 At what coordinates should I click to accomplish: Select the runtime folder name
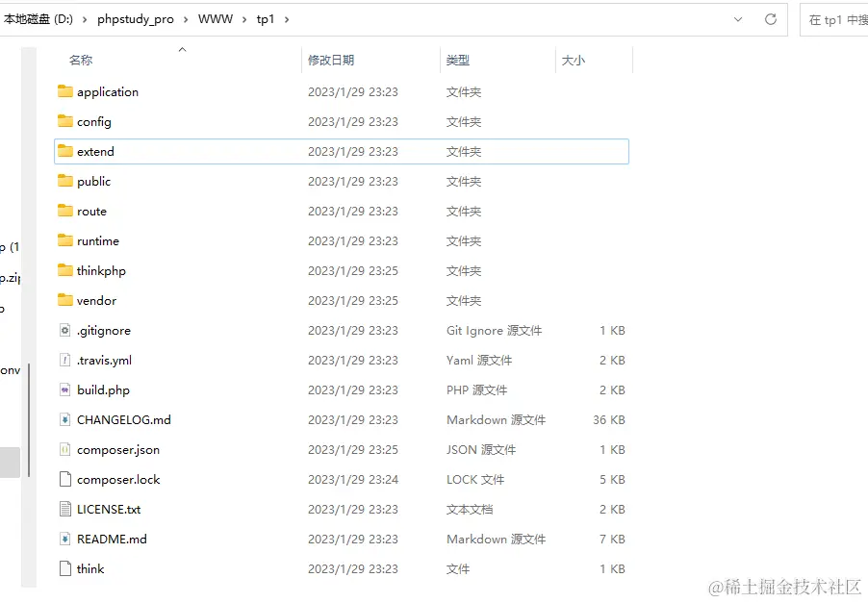pyautogui.click(x=98, y=241)
